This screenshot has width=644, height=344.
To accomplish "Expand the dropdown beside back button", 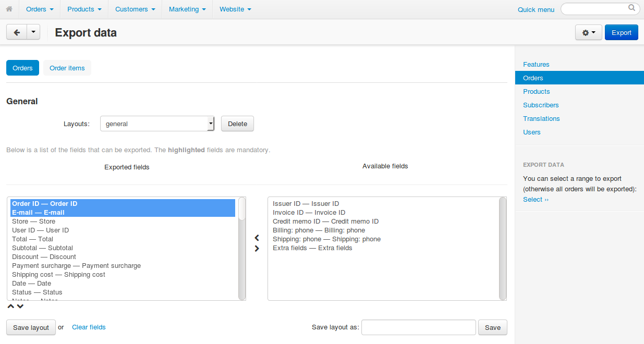I will pyautogui.click(x=33, y=32).
